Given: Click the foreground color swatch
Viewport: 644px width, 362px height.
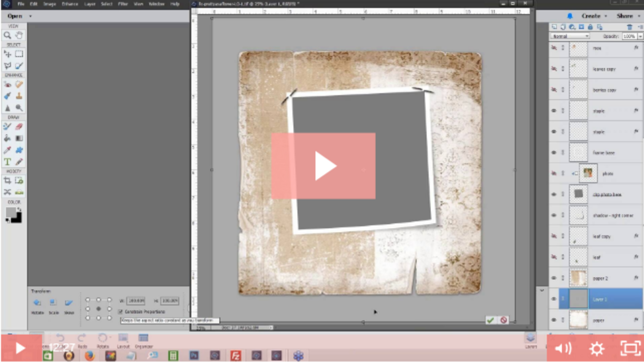Looking at the screenshot, I should [x=10, y=212].
